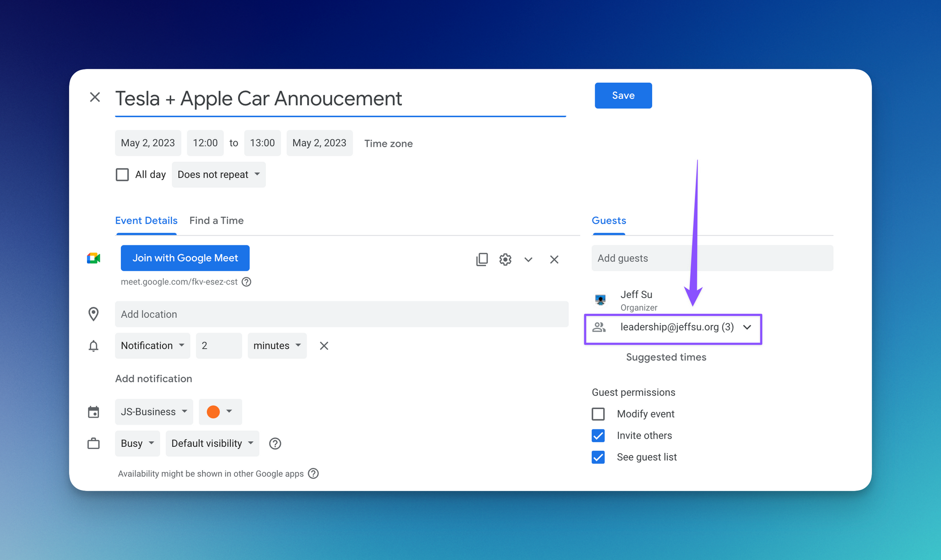The height and width of the screenshot is (560, 941).
Task: Copy the Google Meet conferencing info icon
Action: [482, 260]
